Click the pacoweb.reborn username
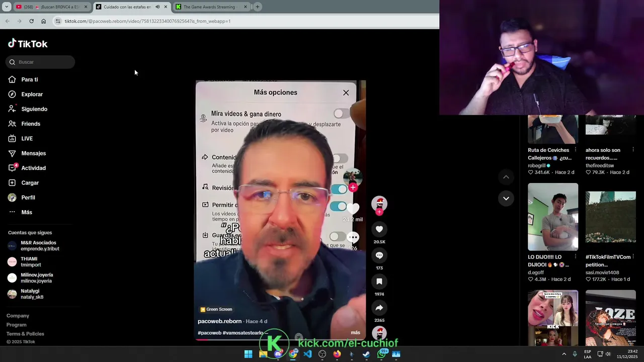This screenshot has width=644, height=362. coord(220,321)
